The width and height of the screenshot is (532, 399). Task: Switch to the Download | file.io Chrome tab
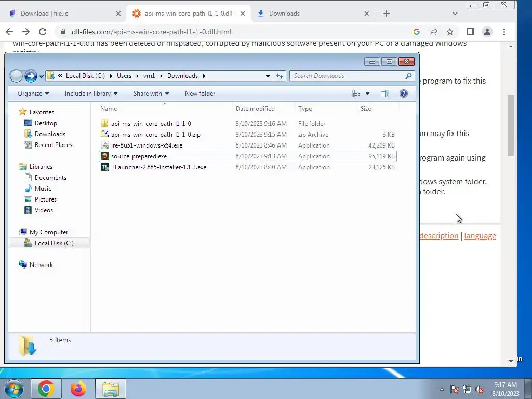[x=45, y=14]
